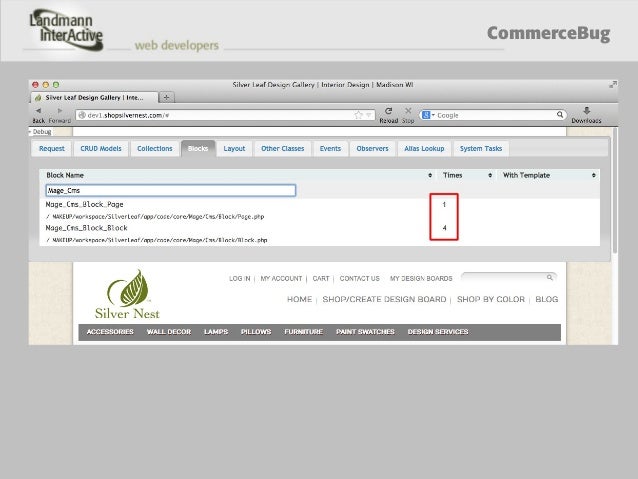This screenshot has height=479, width=638.
Task: Sort by Block Name column arrows
Action: point(430,175)
